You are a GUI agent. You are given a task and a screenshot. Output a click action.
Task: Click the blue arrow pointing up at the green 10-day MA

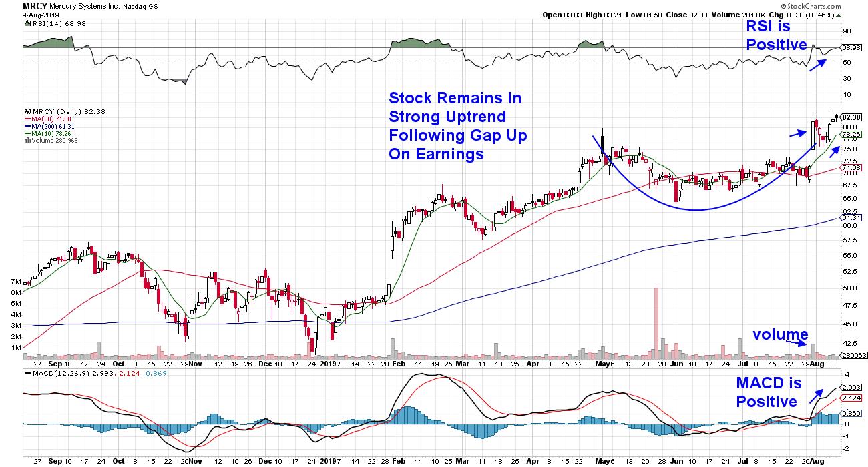click(833, 151)
